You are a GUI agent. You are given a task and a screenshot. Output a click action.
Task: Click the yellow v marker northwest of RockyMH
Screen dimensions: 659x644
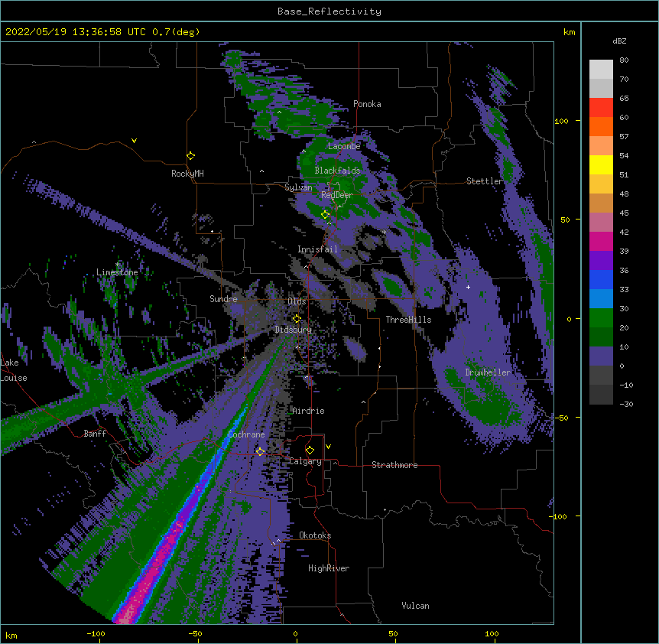(x=134, y=141)
